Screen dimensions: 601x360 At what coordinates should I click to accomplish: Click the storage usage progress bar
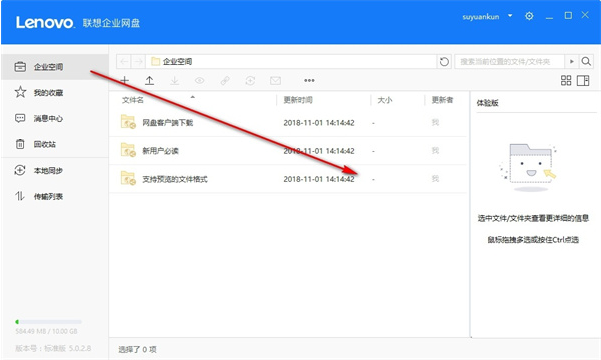(48, 322)
